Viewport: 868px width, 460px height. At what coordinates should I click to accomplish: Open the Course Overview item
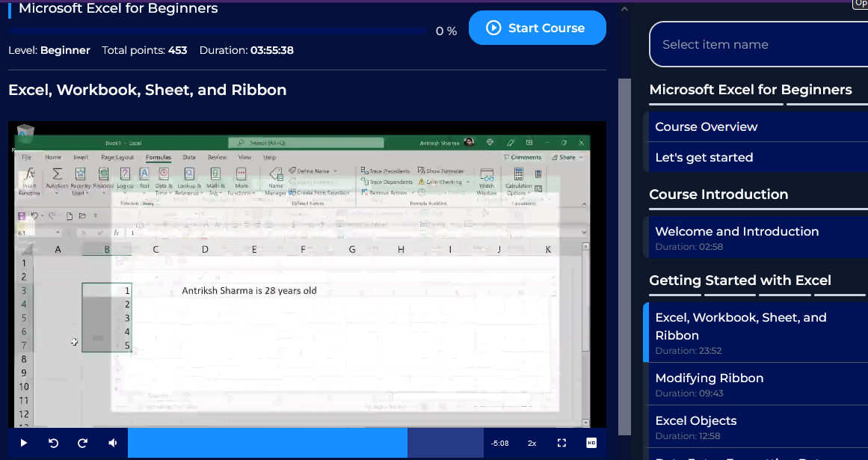click(x=757, y=126)
